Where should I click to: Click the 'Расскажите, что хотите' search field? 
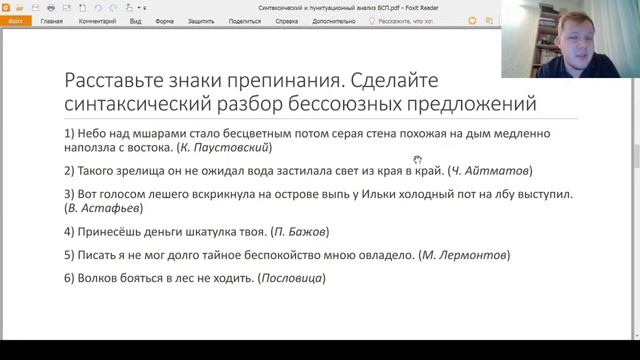coord(405,21)
